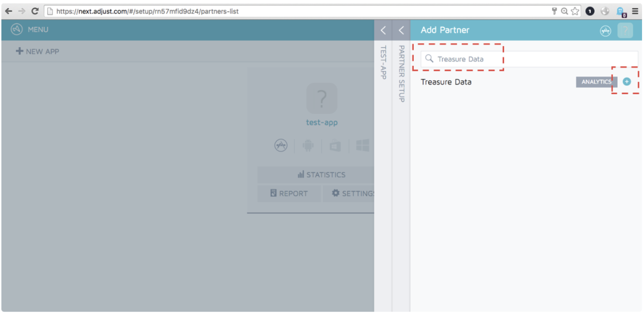Click App Store icon in Add Partner header
This screenshot has width=644, height=316.
pyautogui.click(x=605, y=30)
